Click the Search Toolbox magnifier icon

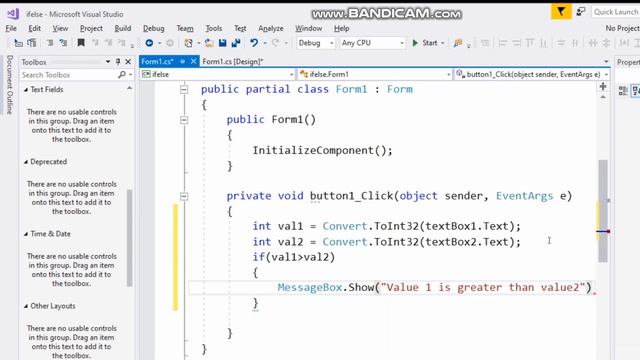(x=122, y=75)
